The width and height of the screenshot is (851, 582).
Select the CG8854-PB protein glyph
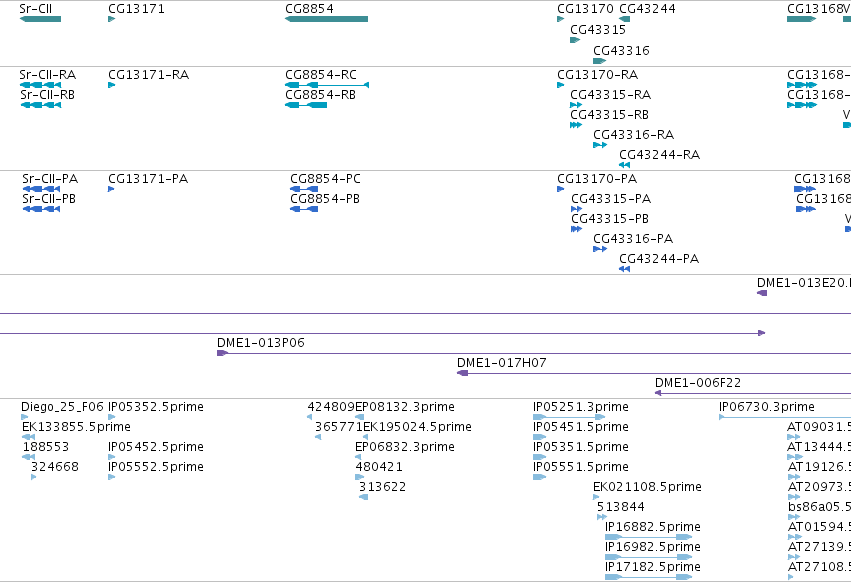coord(304,209)
